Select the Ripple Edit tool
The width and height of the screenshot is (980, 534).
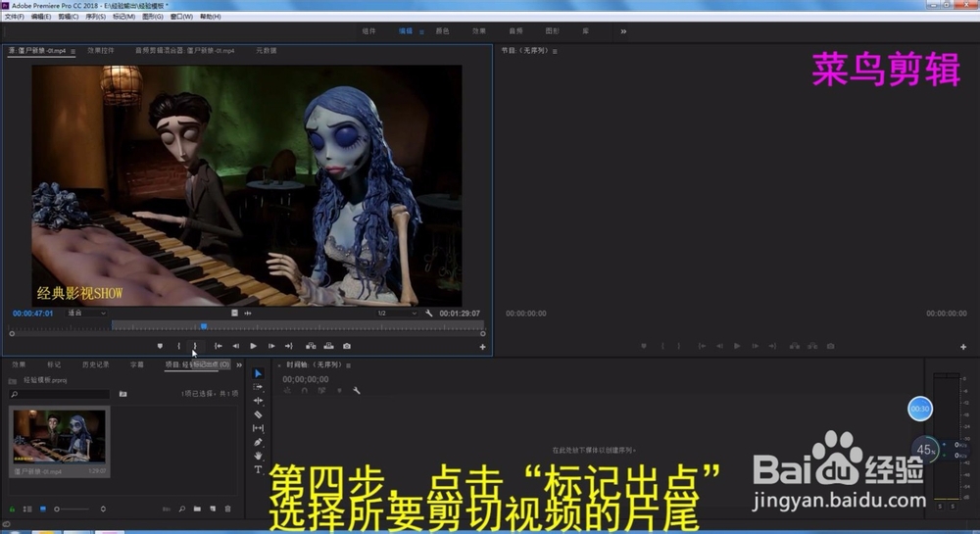pyautogui.click(x=258, y=401)
